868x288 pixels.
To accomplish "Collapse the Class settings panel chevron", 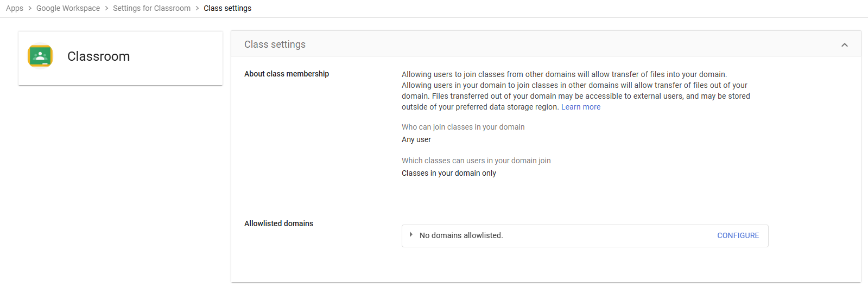I will click(844, 45).
